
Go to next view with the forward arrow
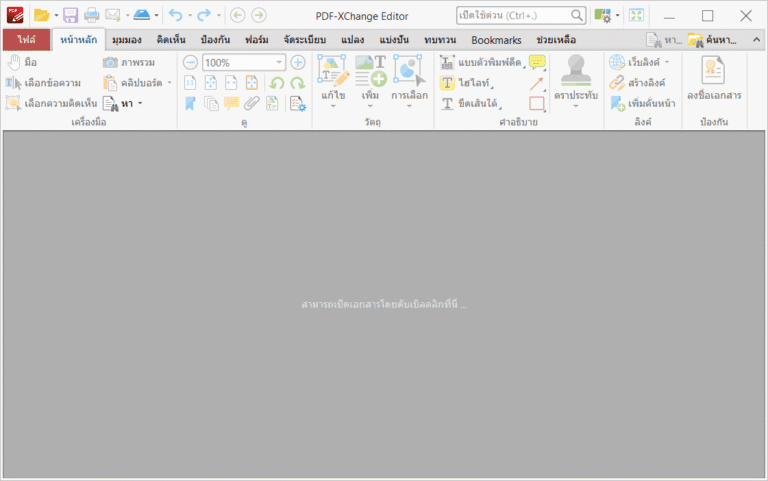(259, 16)
